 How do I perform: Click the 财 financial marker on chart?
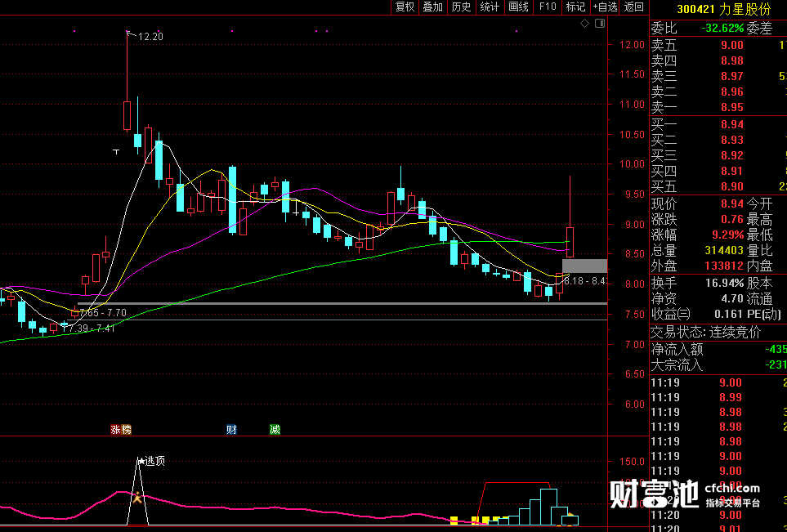(x=231, y=430)
